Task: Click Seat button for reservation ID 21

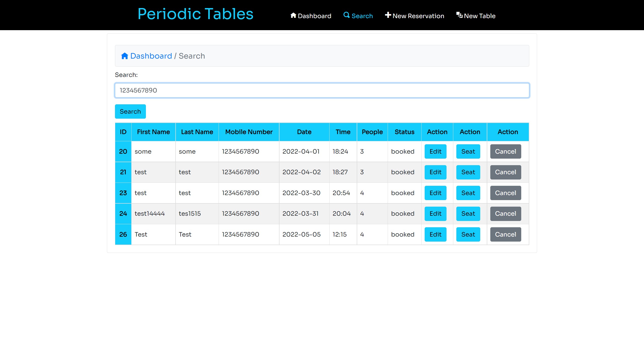Action: tap(468, 172)
